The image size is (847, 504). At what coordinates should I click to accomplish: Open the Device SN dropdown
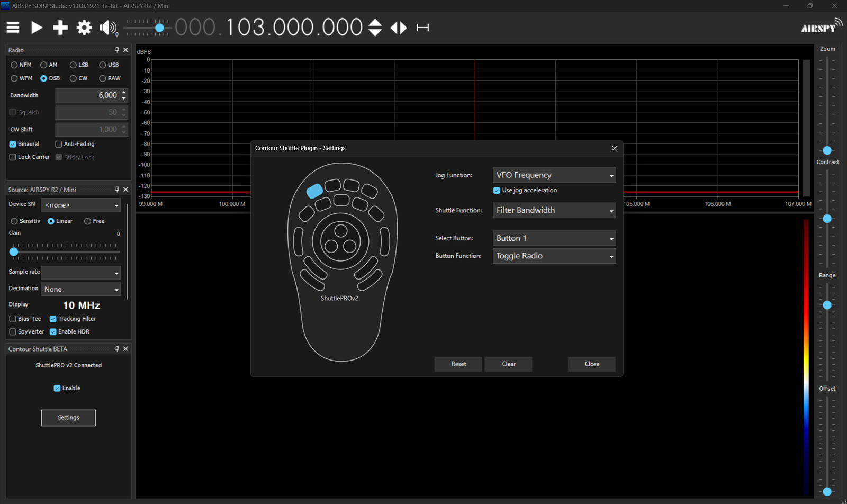click(81, 205)
